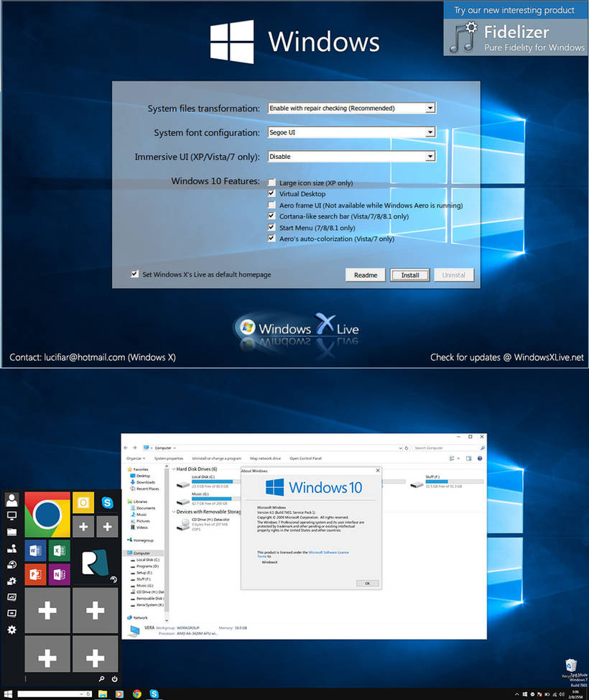
Task: Click Uninstall or change a program
Action: coord(216,459)
